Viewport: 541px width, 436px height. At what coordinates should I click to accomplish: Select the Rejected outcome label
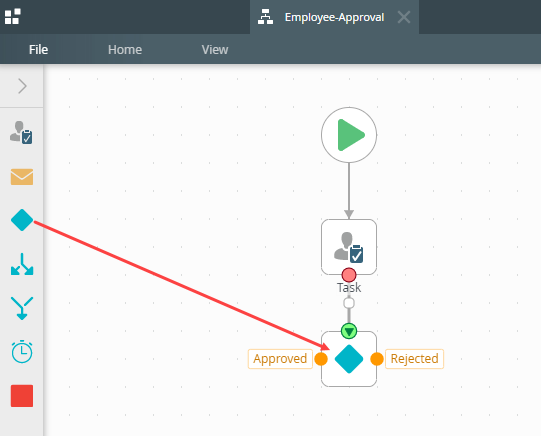tap(414, 359)
